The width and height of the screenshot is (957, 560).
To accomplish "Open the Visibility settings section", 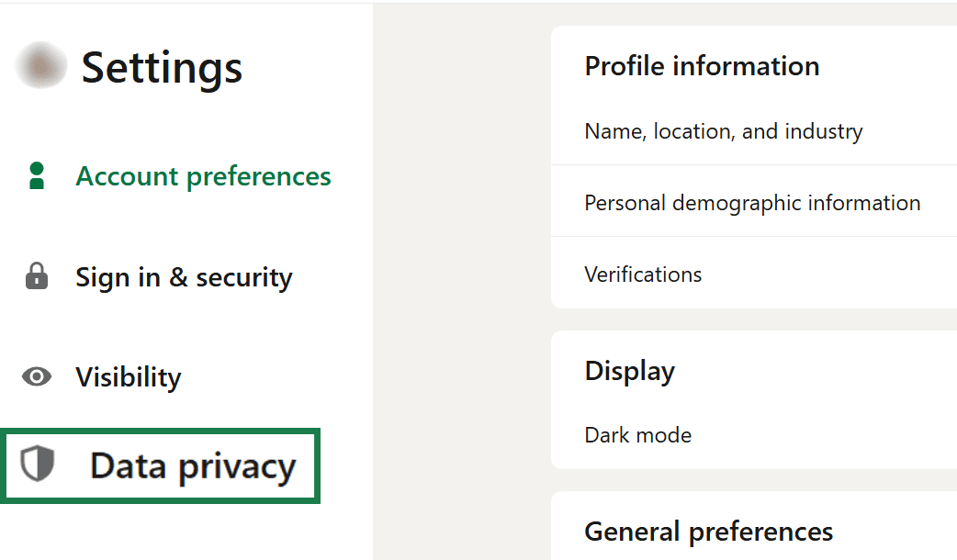I will pyautogui.click(x=128, y=376).
